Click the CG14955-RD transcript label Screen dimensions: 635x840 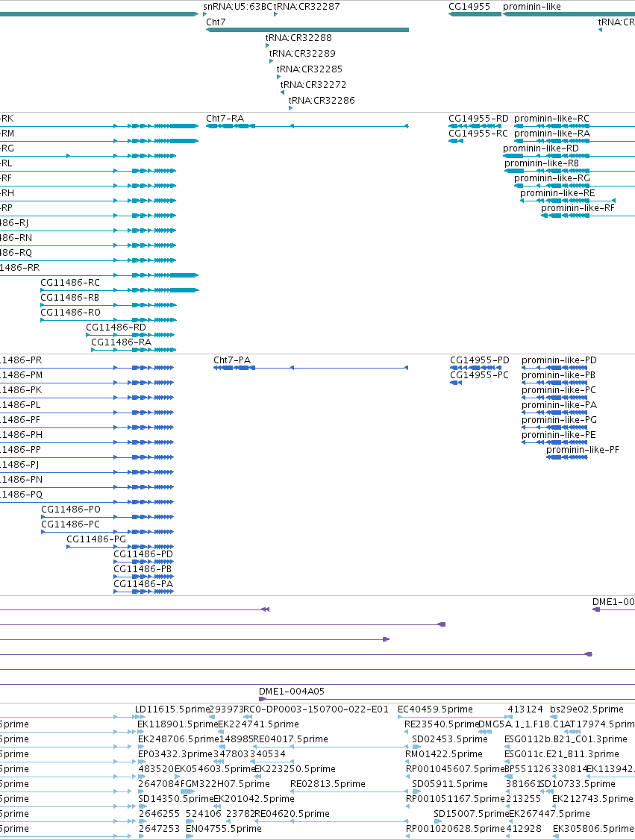478,119
